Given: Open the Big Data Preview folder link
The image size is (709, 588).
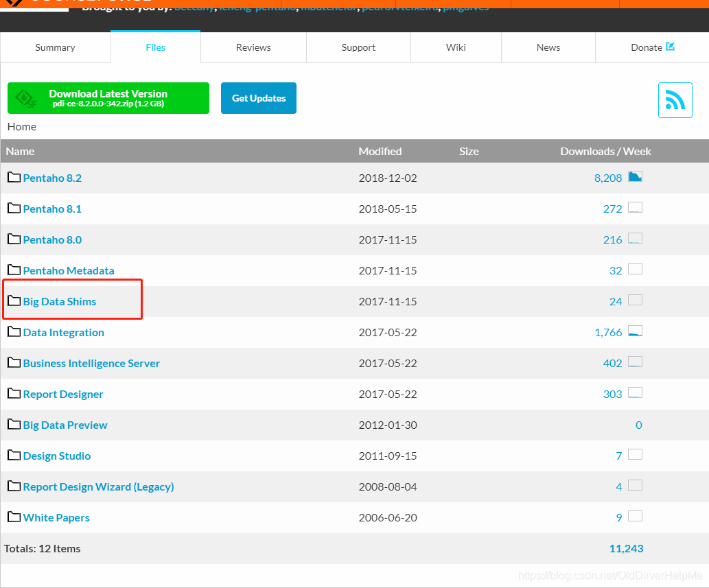Looking at the screenshot, I should [x=65, y=425].
